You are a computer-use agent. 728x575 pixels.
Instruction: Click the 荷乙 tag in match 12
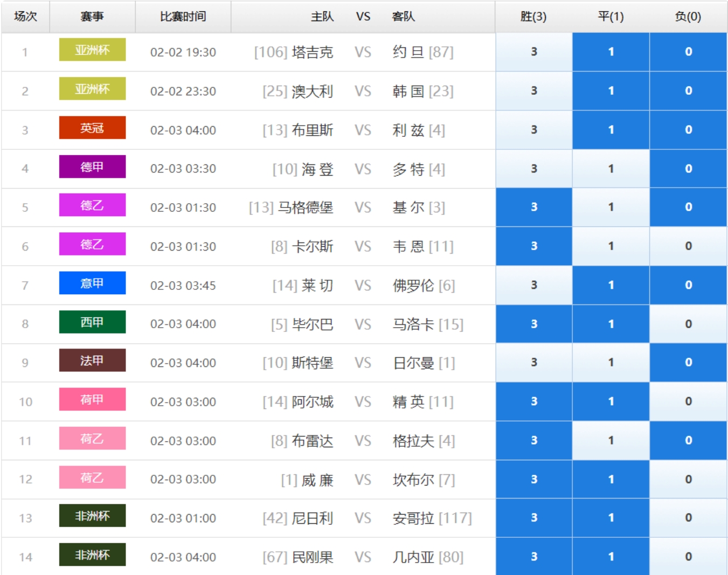[92, 477]
